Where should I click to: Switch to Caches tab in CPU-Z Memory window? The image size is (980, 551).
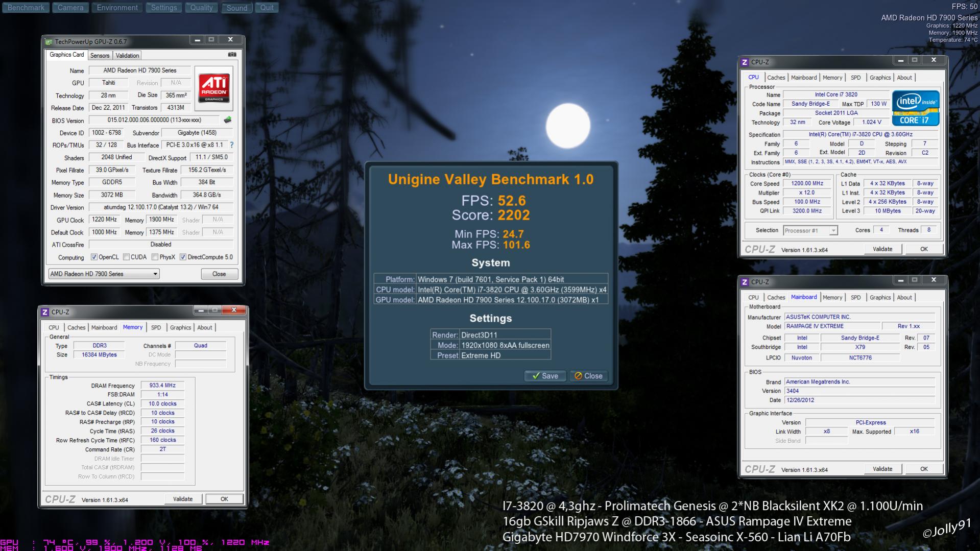(77, 328)
